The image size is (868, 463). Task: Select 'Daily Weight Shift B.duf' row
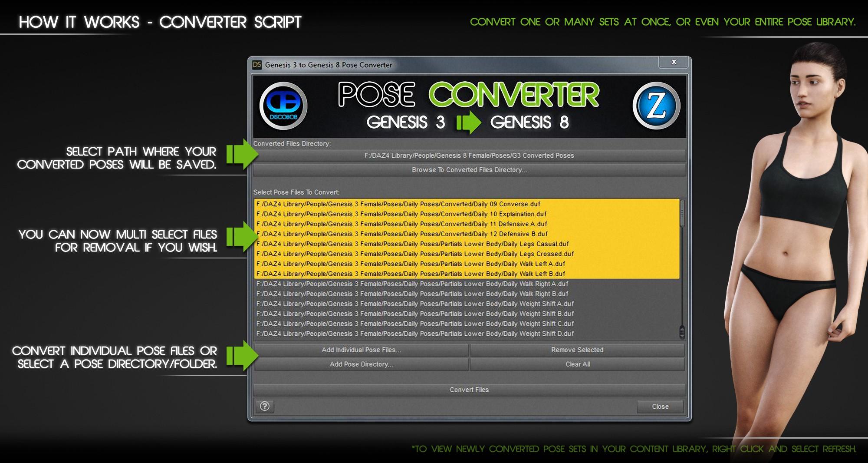click(x=467, y=314)
